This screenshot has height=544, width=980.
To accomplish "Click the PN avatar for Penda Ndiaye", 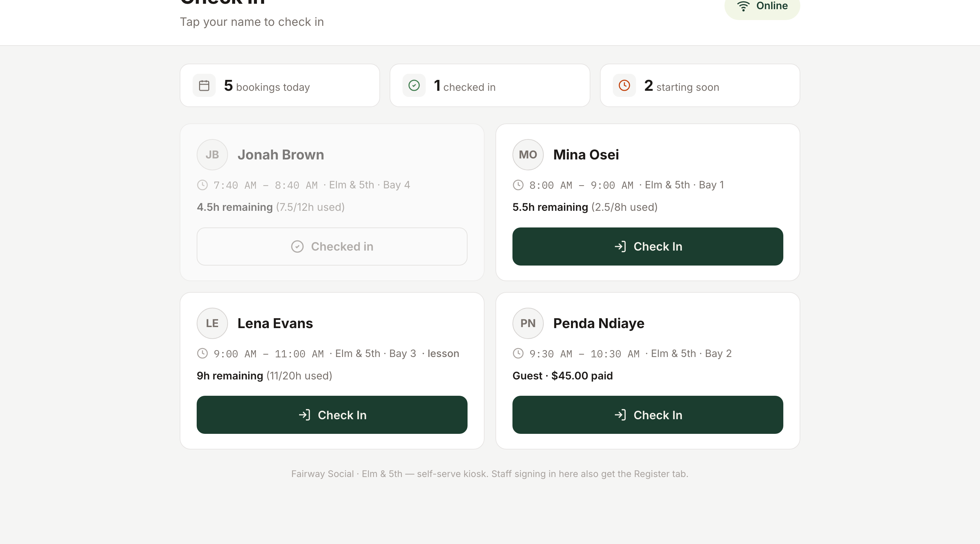I will tap(528, 323).
